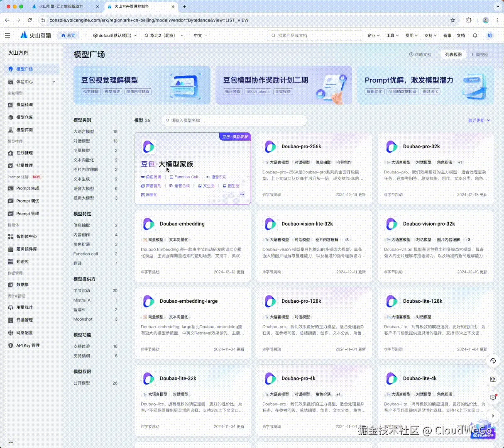Click the documentation book floating icon

(493, 379)
